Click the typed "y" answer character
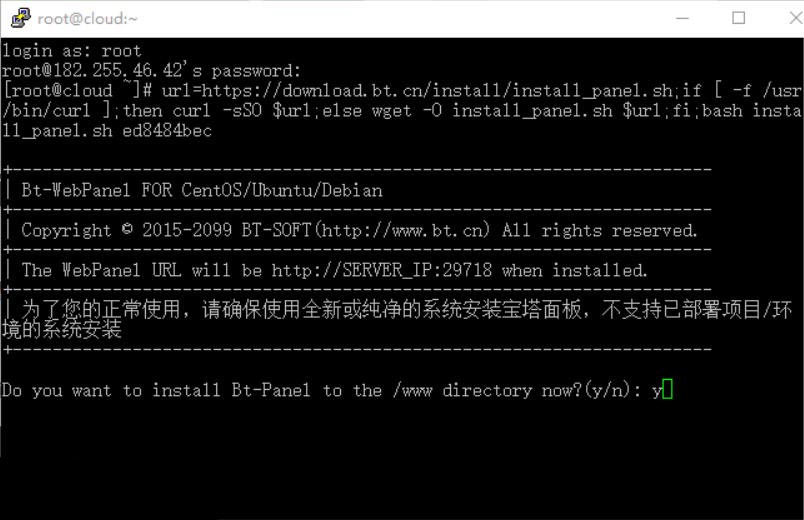 click(x=657, y=390)
